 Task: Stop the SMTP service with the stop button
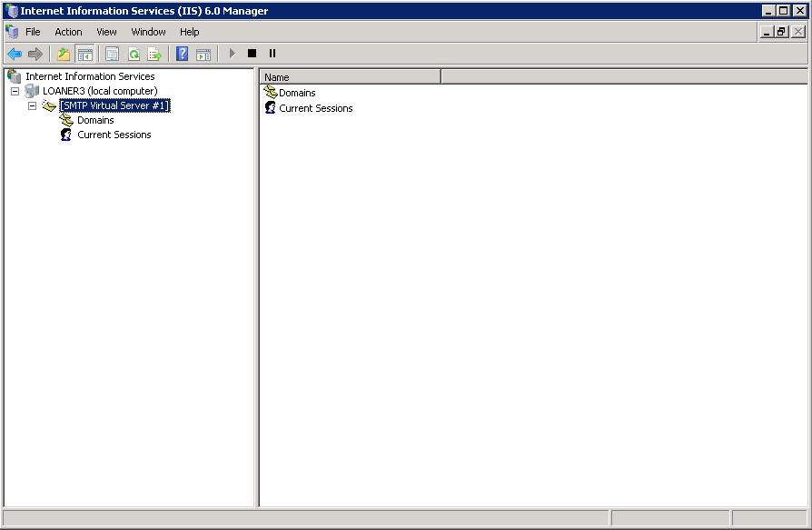(252, 53)
